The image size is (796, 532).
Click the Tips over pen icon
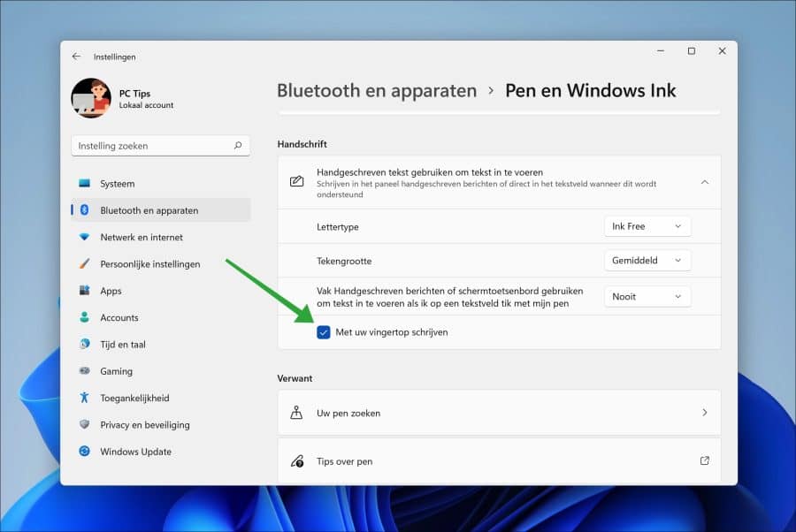coord(296,461)
